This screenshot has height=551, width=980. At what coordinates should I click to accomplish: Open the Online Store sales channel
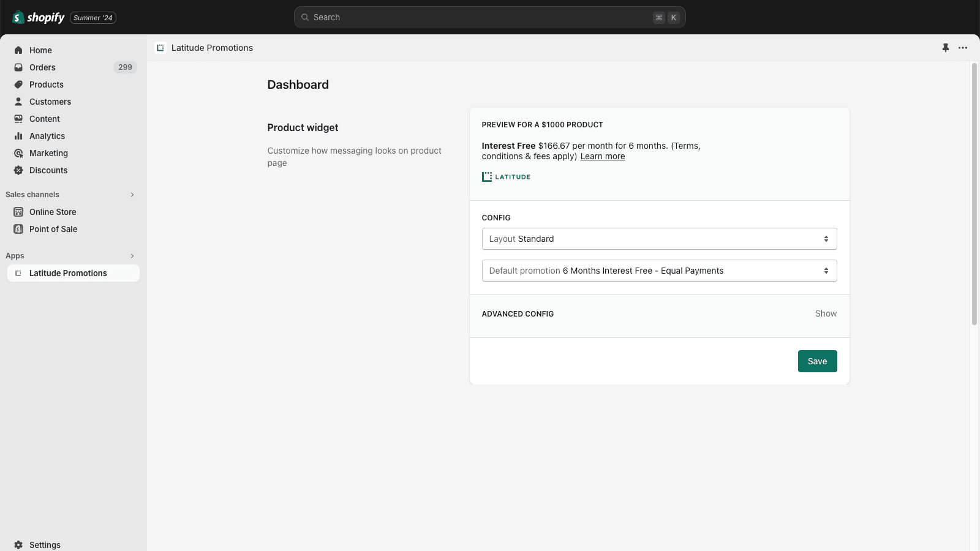pos(53,212)
